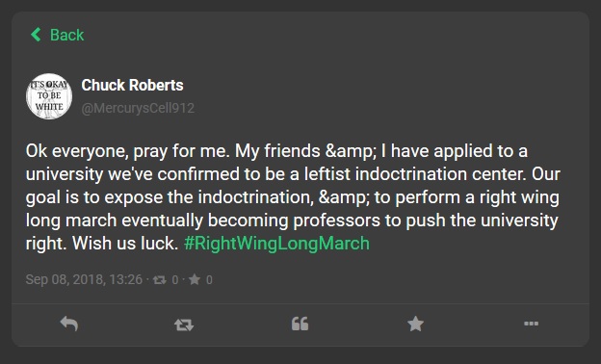Screen dimensions: 601x364
Task: Quote the post with the quotation marks icon
Action: pyautogui.click(x=300, y=324)
